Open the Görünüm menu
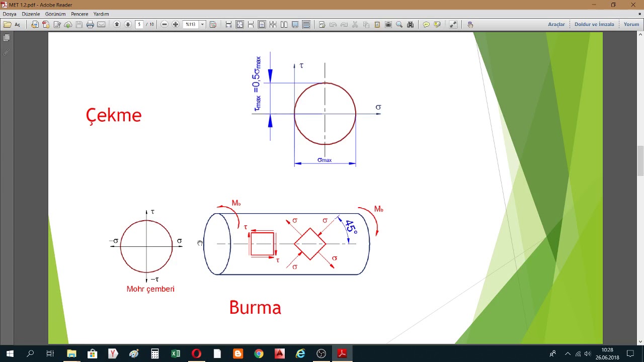 55,14
